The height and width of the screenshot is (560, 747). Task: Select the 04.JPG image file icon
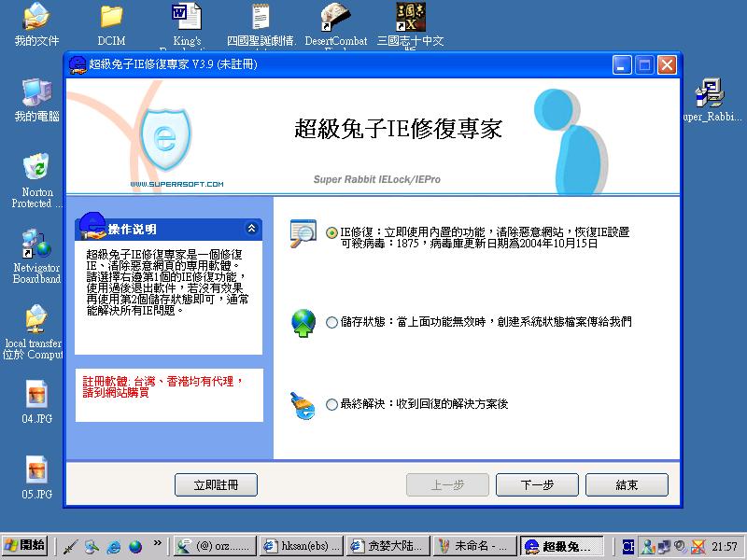point(36,402)
